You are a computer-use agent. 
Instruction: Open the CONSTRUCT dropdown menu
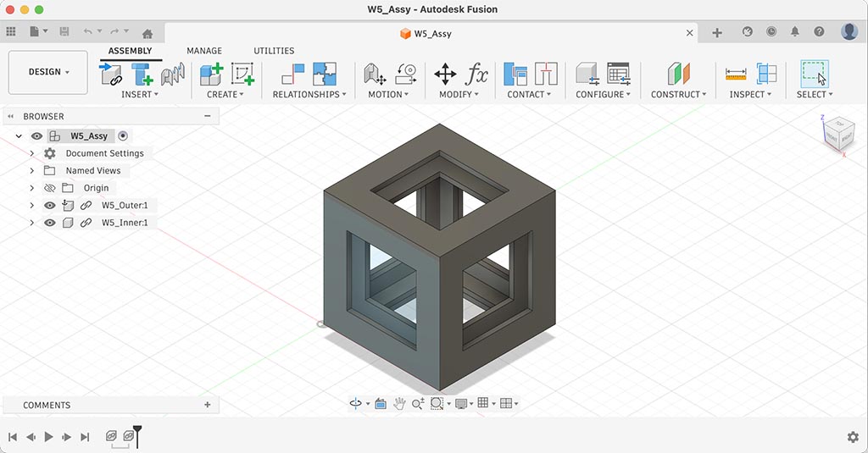click(678, 95)
